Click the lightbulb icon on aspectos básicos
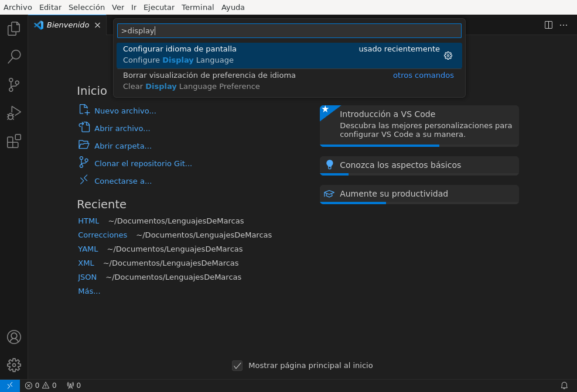This screenshot has height=392, width=577. pos(329,164)
